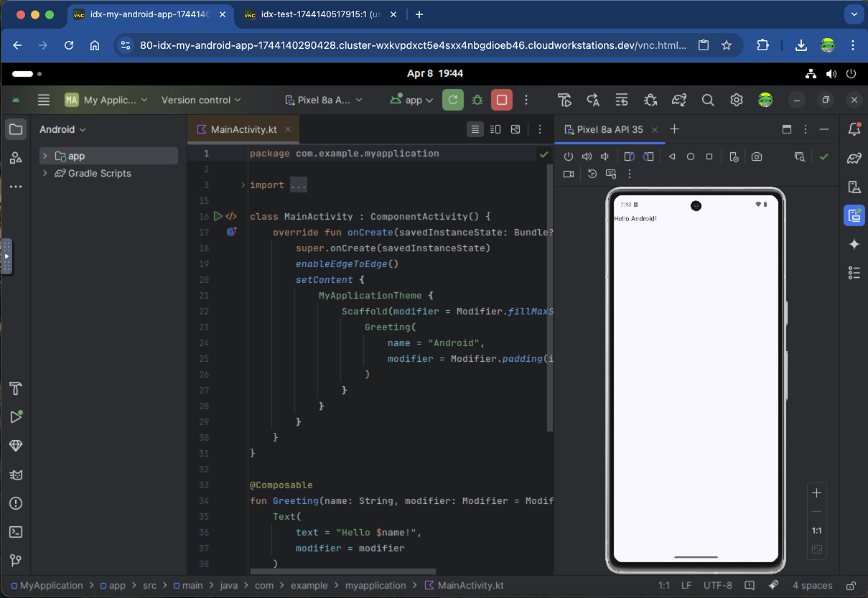Open the Version control dropdown menu
The height and width of the screenshot is (598, 868).
pyautogui.click(x=201, y=100)
